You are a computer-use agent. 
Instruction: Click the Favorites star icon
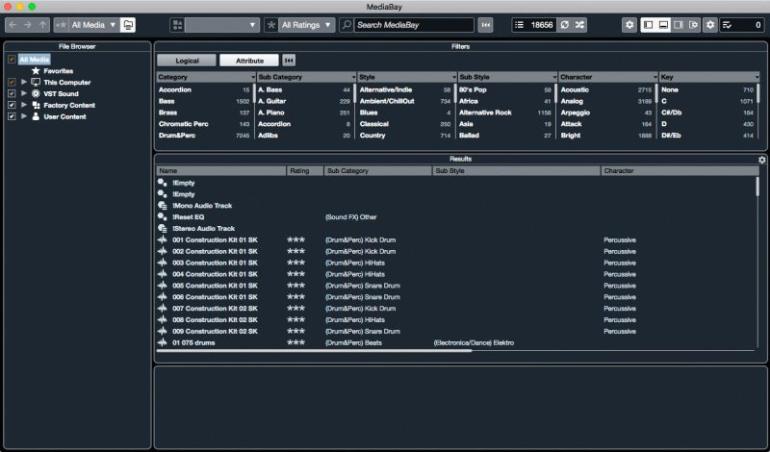pyautogui.click(x=35, y=71)
